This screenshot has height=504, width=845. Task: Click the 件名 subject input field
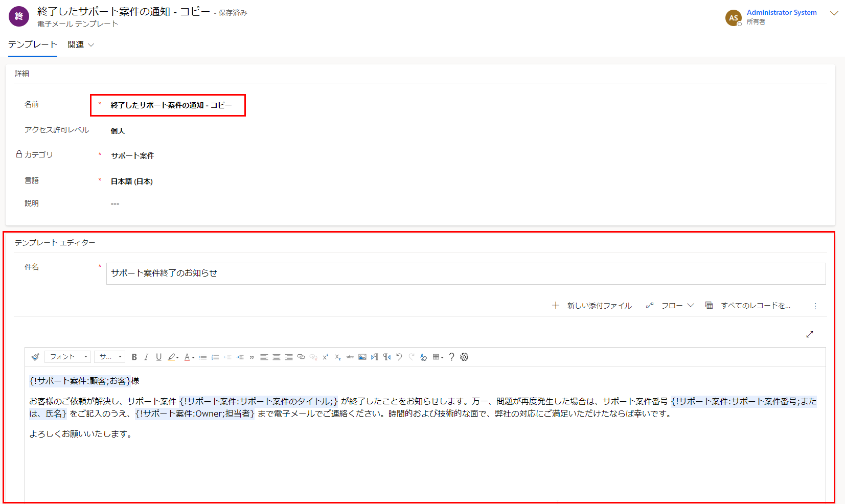click(x=466, y=273)
